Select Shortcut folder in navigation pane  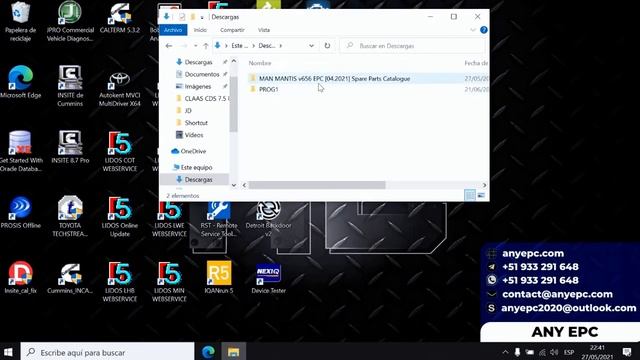[x=196, y=123]
